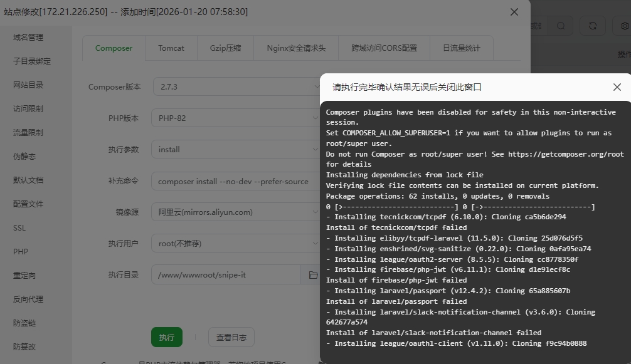The width and height of the screenshot is (631, 364).
Task: Switch to the Tomcat tab
Action: click(x=171, y=48)
